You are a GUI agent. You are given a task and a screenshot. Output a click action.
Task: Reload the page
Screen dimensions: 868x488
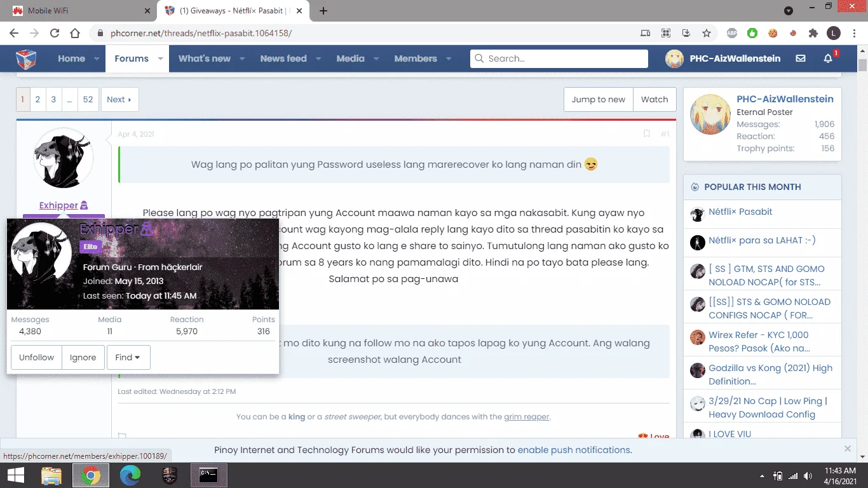coord(55,33)
